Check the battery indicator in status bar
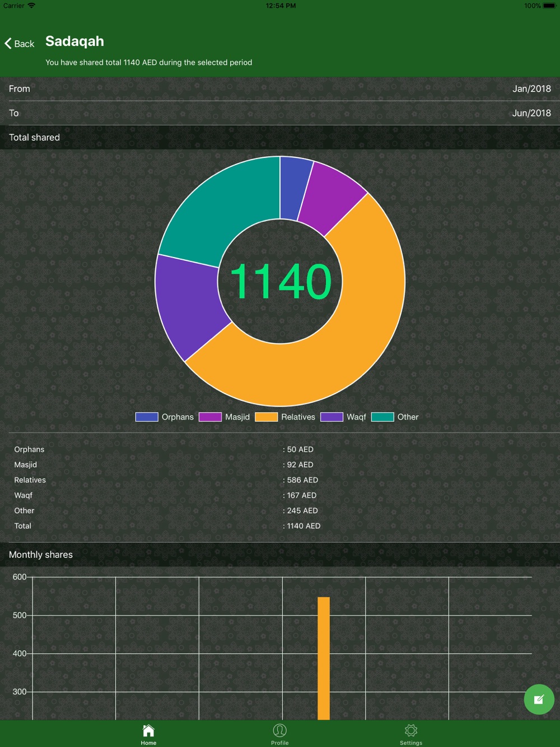This screenshot has height=747, width=560. [549, 6]
